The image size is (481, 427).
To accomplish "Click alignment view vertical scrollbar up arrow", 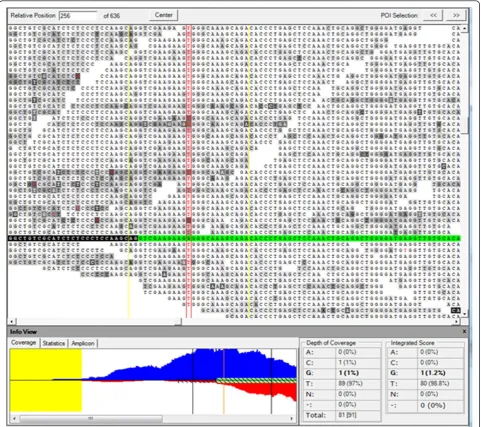I will coord(464,29).
